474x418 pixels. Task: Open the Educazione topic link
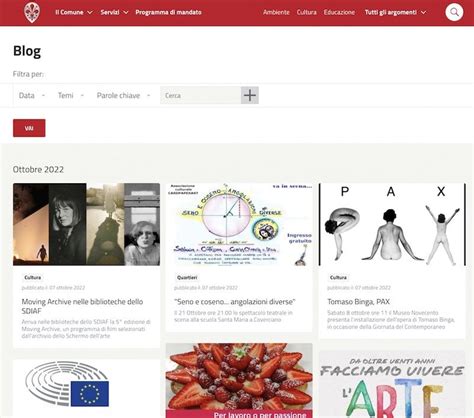tap(339, 12)
